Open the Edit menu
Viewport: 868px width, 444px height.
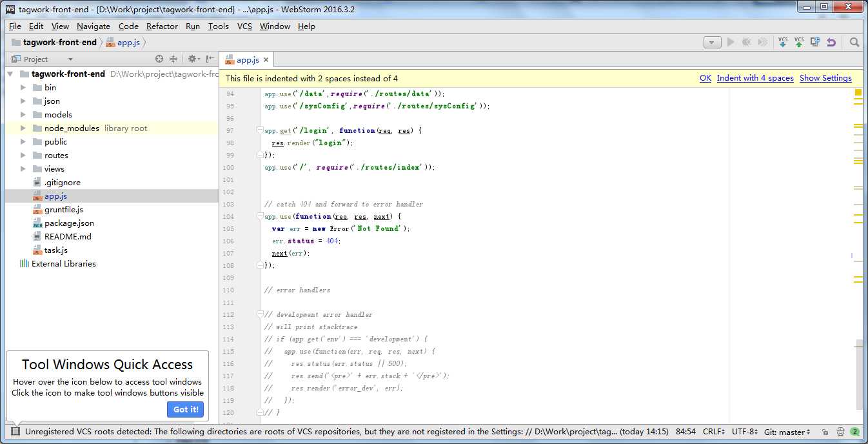tap(36, 26)
